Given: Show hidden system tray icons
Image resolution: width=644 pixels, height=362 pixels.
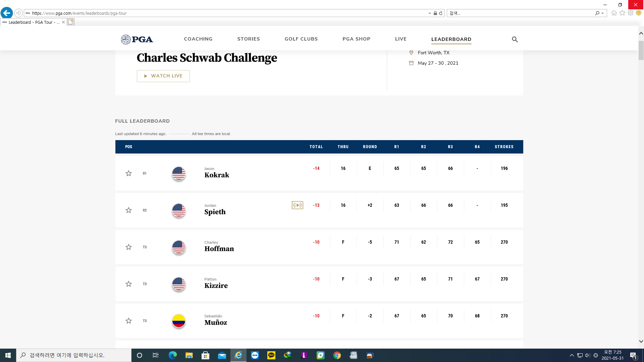Looking at the screenshot, I should (572, 355).
